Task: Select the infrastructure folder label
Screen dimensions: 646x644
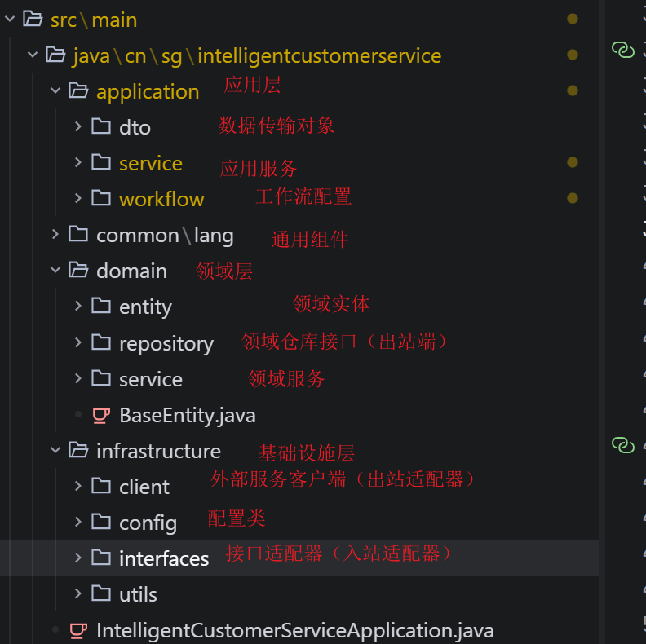Action: pyautogui.click(x=158, y=452)
